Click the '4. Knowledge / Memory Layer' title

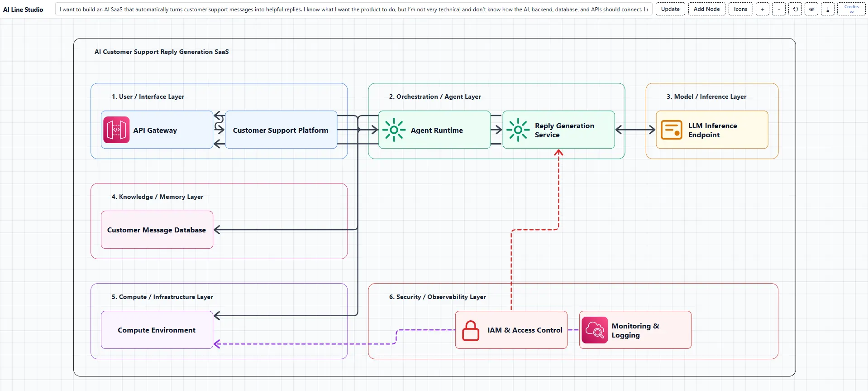click(157, 197)
